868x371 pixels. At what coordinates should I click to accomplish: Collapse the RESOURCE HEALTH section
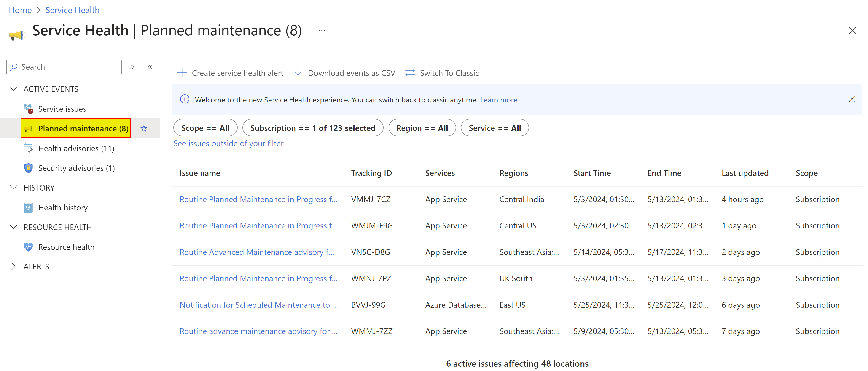click(14, 227)
